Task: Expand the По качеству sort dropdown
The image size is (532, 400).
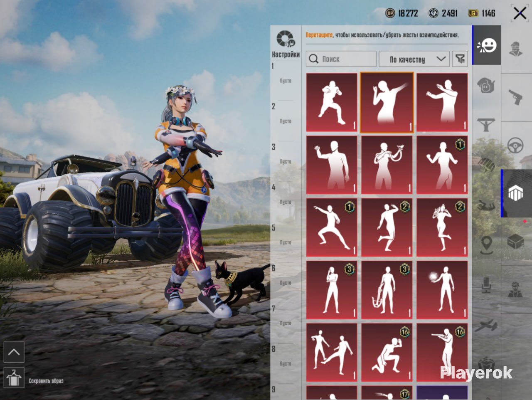Action: click(x=414, y=59)
